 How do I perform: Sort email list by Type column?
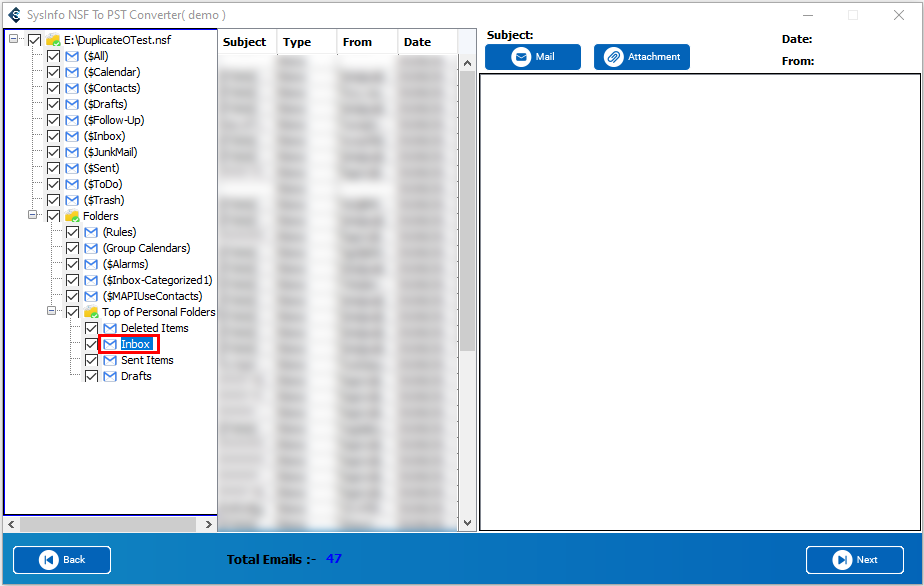pos(306,42)
